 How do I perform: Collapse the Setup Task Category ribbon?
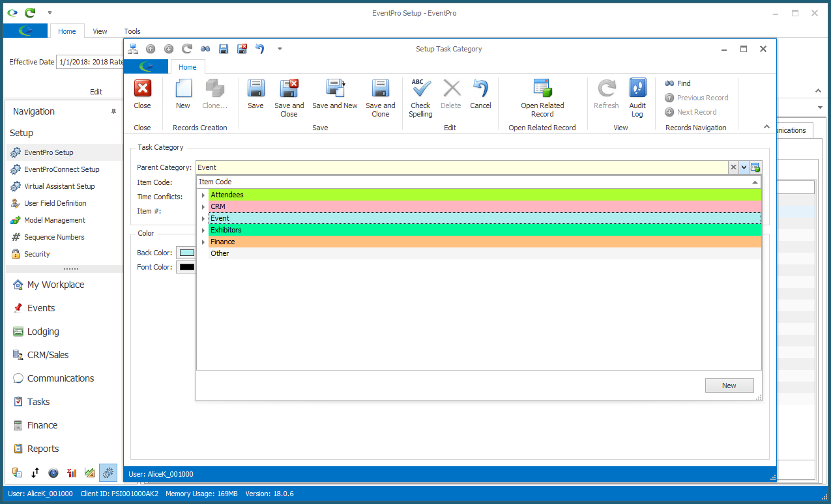pos(766,127)
